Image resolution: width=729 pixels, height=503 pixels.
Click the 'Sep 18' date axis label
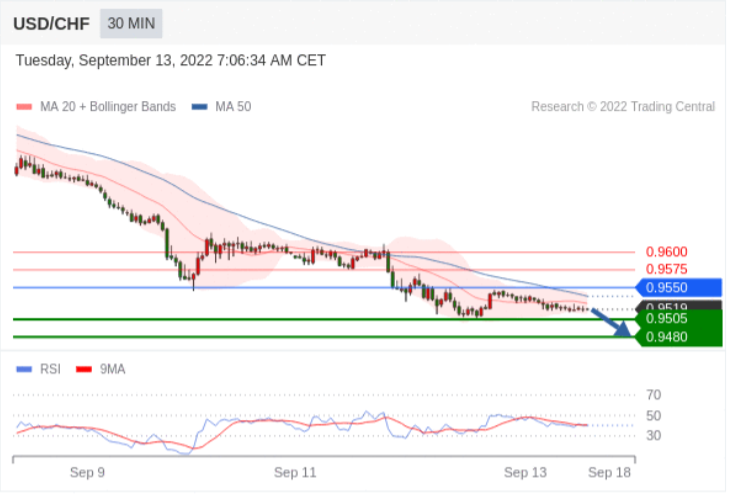click(x=610, y=473)
